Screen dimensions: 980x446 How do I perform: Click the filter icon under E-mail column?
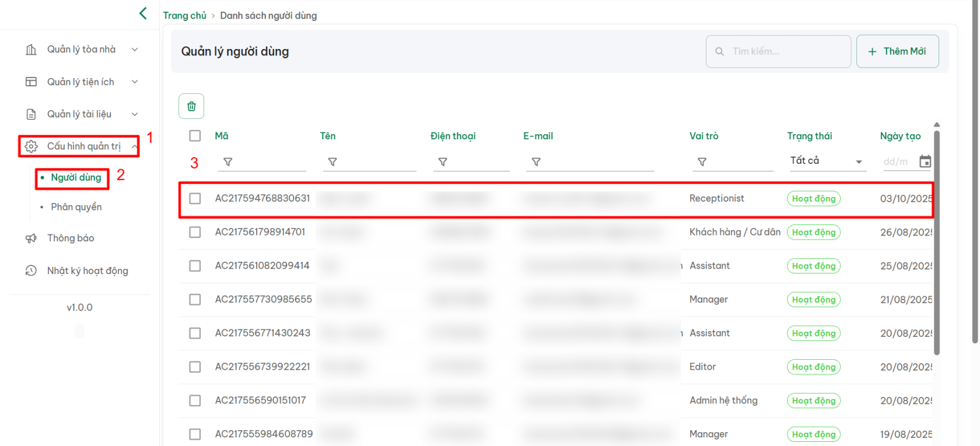click(536, 162)
